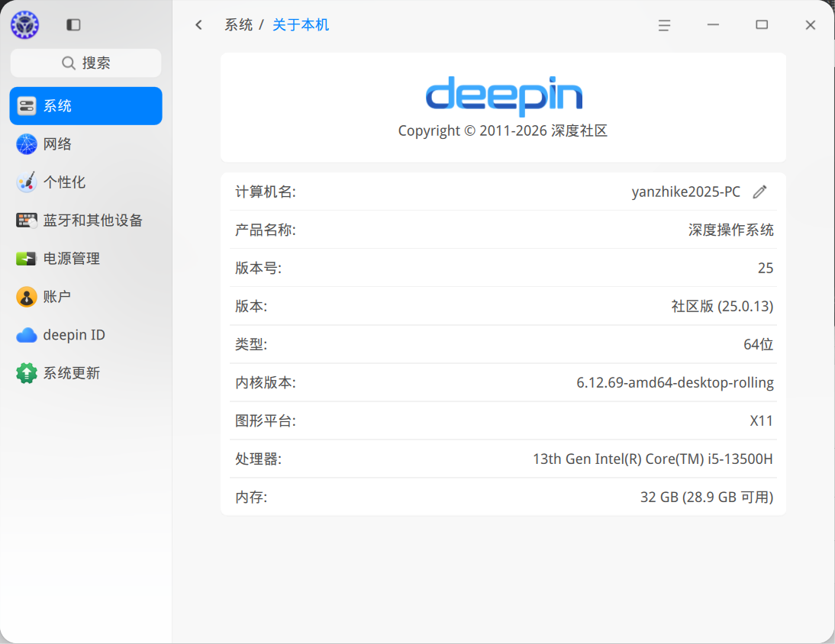Click the deepin logo
Image resolution: width=835 pixels, height=644 pixels.
tap(504, 96)
